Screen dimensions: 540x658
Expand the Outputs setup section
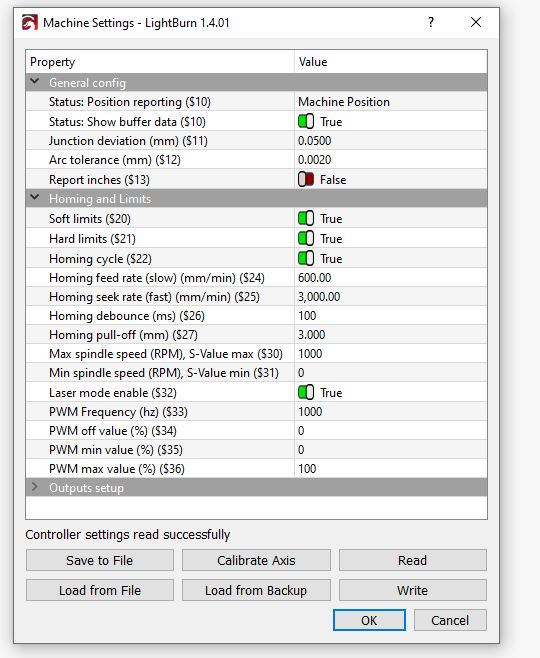(35, 487)
